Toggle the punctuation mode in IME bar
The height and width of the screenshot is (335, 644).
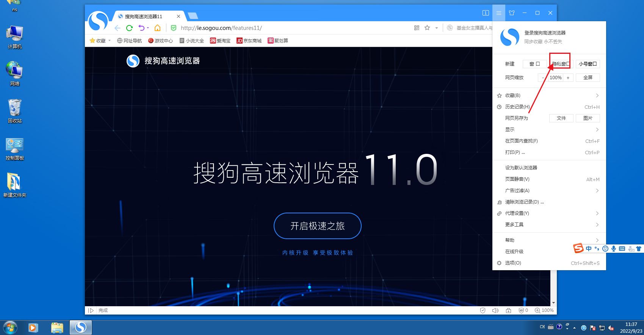coord(597,249)
